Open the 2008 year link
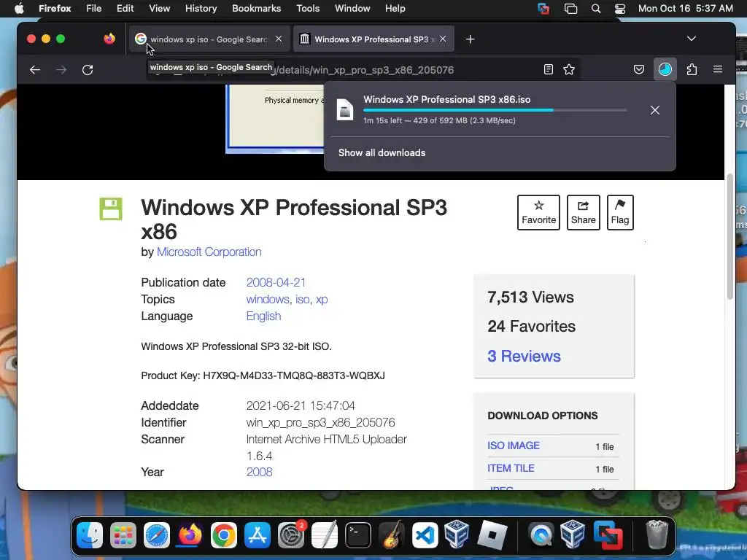747x560 pixels. click(259, 472)
